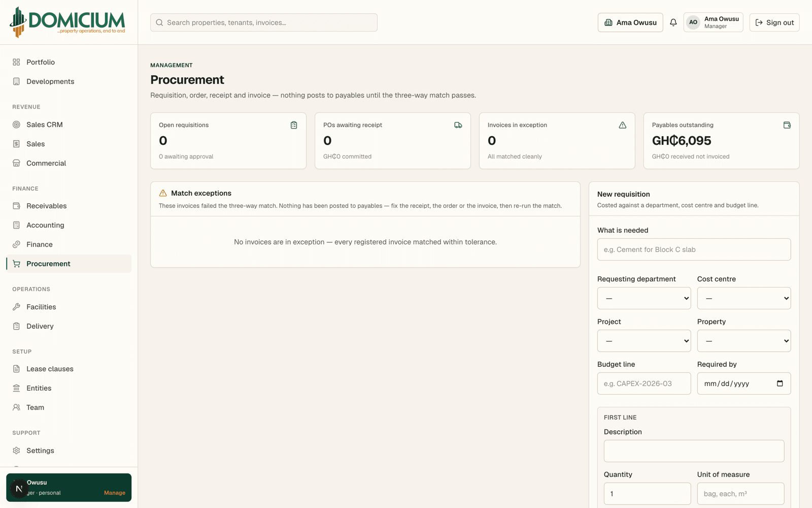
Task: Click the AO avatar badge
Action: click(x=693, y=22)
